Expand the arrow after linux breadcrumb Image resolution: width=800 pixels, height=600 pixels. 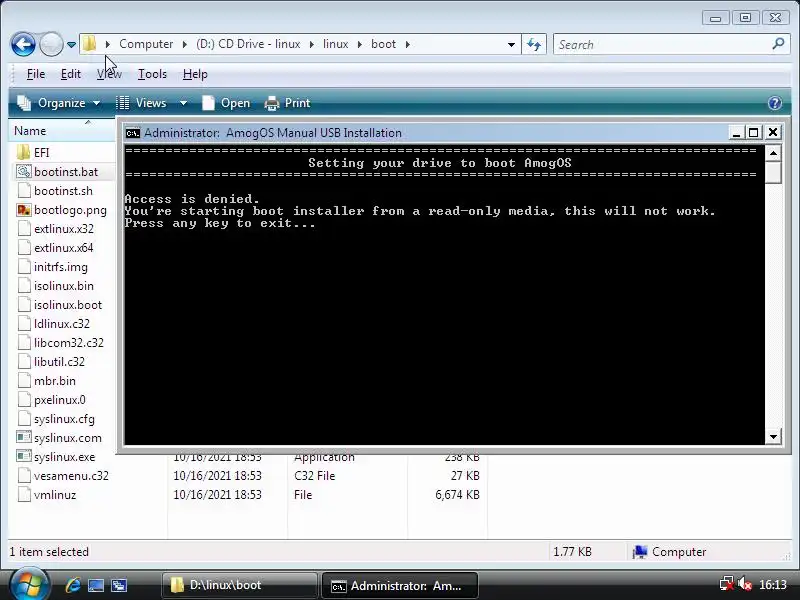coord(359,44)
